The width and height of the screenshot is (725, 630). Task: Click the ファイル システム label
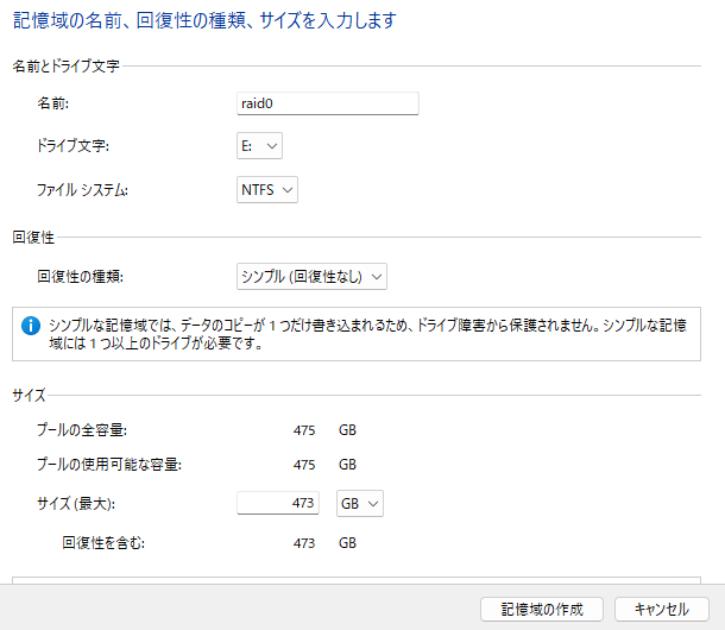[82, 190]
